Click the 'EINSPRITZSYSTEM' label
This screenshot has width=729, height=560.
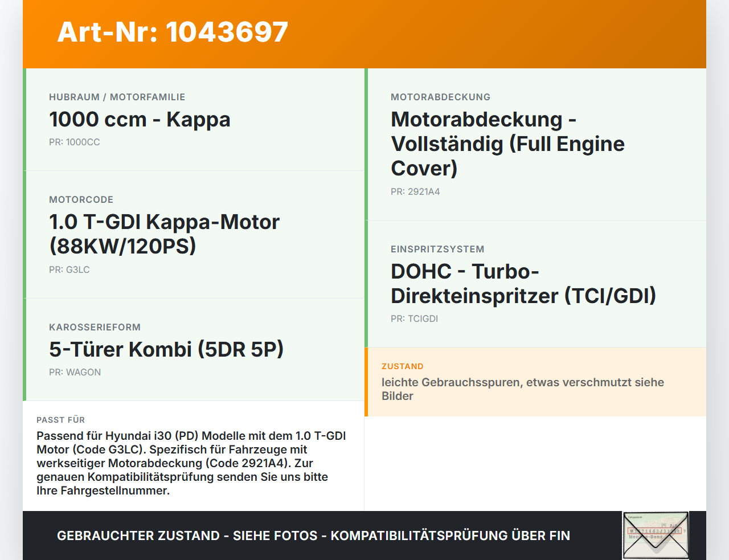(x=437, y=250)
